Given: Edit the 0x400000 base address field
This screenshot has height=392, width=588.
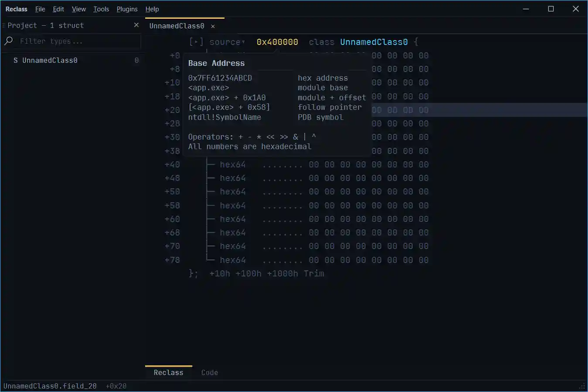Looking at the screenshot, I should (277, 42).
